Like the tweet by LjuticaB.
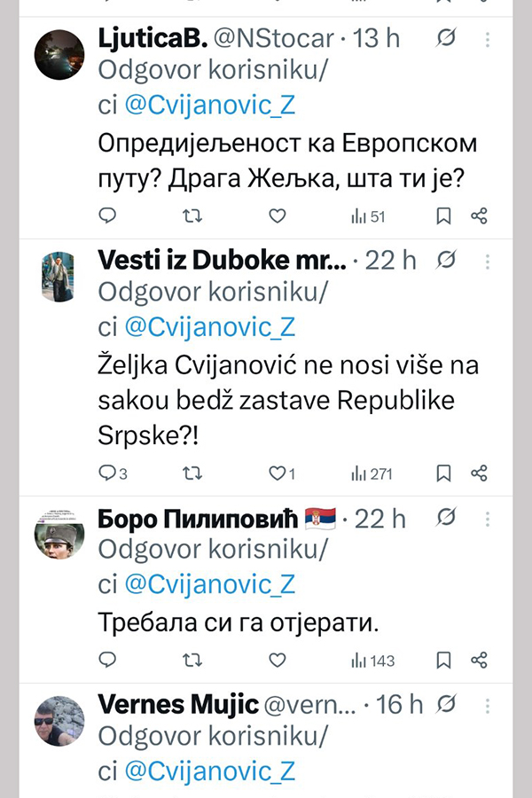532x798 pixels. [277, 215]
